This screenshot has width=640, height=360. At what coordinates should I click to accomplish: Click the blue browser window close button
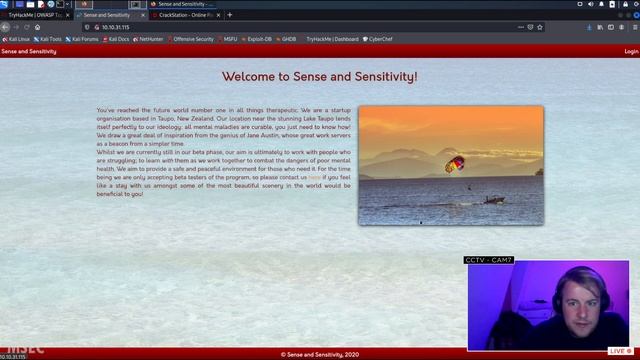click(636, 15)
